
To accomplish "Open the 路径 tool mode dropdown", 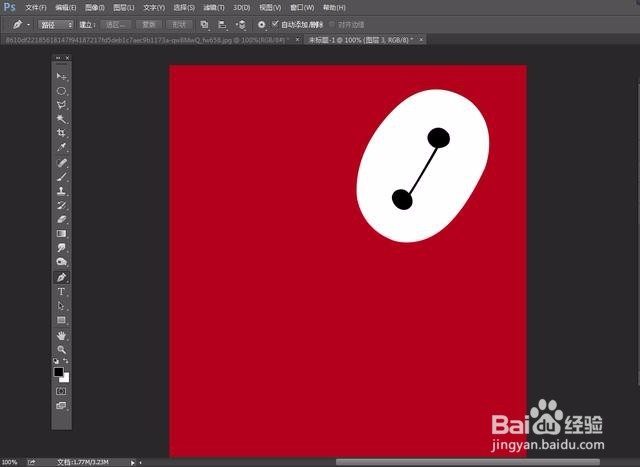I will click(56, 25).
